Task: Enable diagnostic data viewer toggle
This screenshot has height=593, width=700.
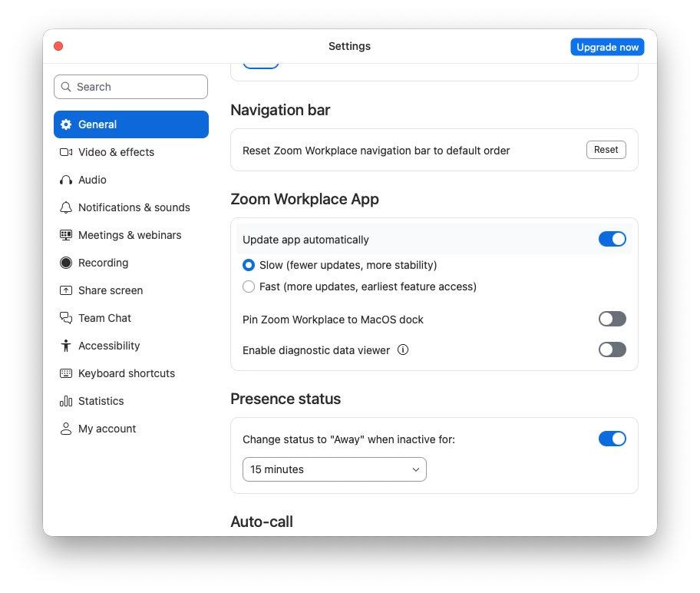Action: pos(612,350)
